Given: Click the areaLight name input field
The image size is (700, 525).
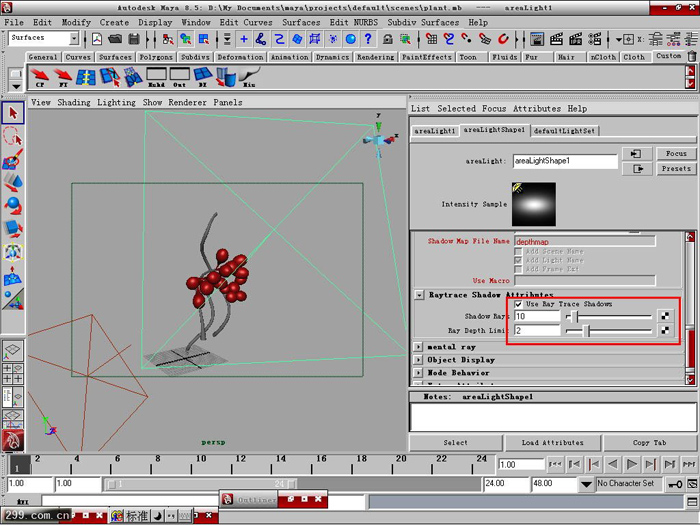Looking at the screenshot, I should 565,161.
